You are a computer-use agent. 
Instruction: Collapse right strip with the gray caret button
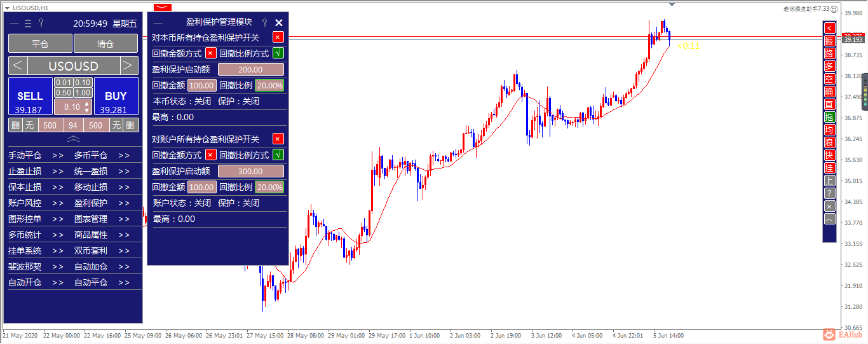(x=829, y=219)
